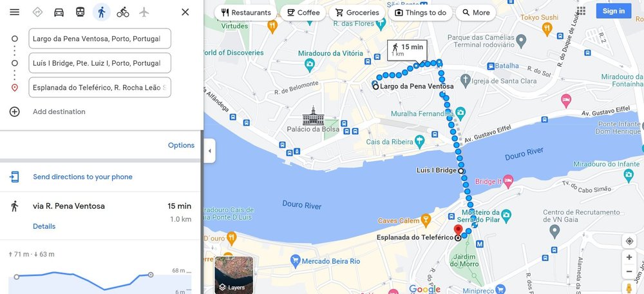Expand route Details for R. Pena Ventosa
644x294 pixels.
coord(44,226)
